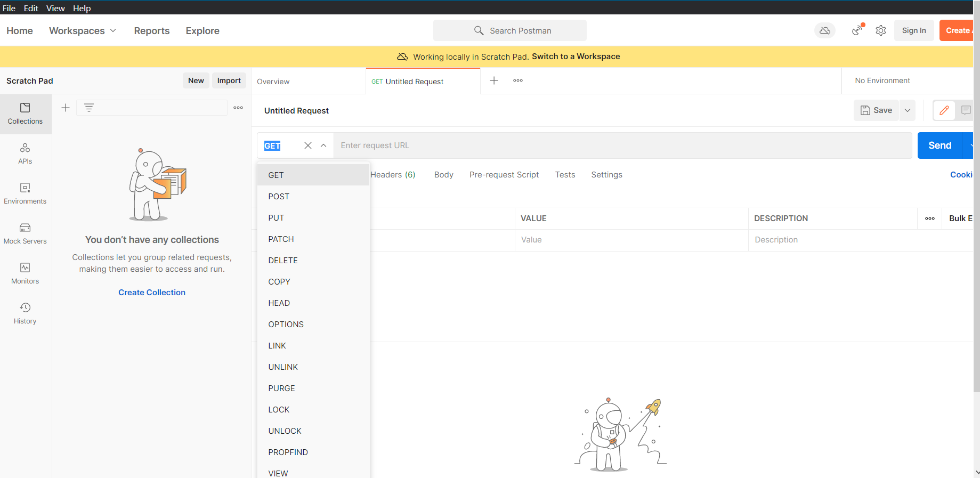980x478 pixels.
Task: Select UNLOCK from the method list
Action: coord(313,431)
